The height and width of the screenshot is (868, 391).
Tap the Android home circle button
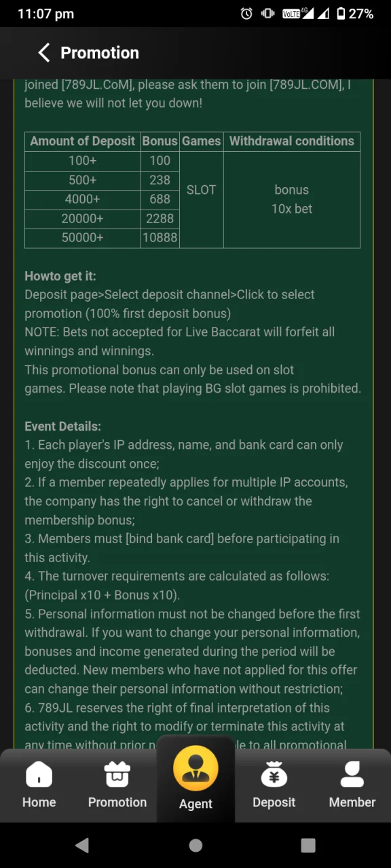pos(195,845)
